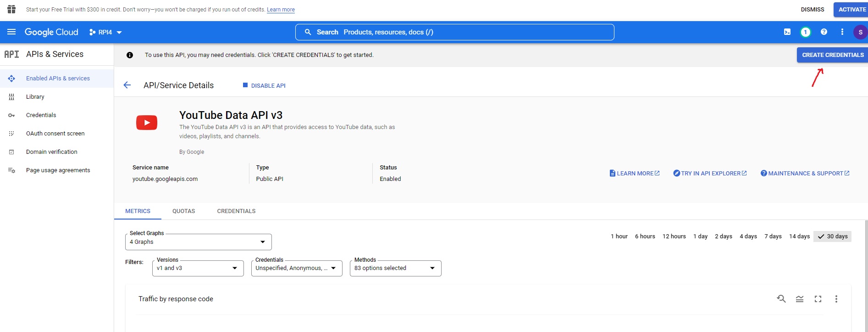Image resolution: width=868 pixels, height=332 pixels.
Task: Click the ACTIVATE free trial button
Action: tap(851, 9)
